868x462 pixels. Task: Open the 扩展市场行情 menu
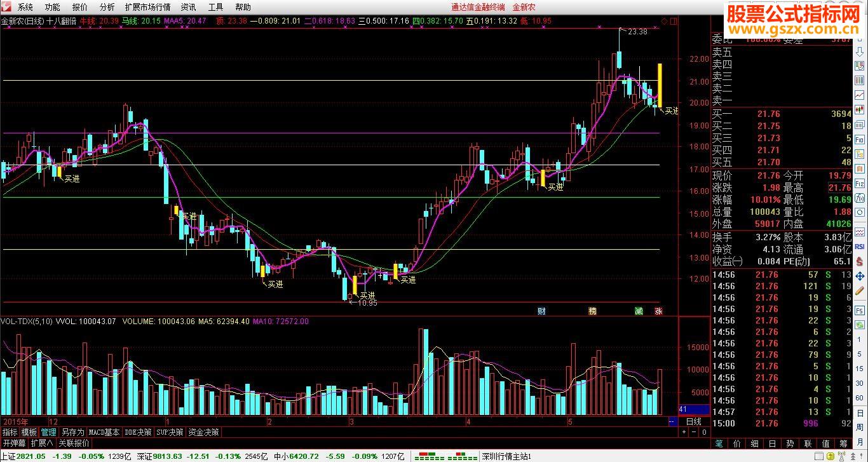148,7
